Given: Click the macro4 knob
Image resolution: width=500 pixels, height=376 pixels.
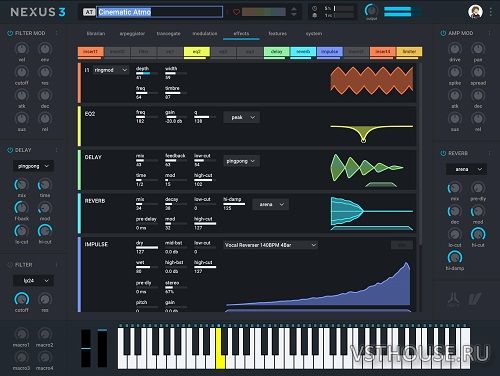Looking at the screenshot, I should [x=45, y=357].
